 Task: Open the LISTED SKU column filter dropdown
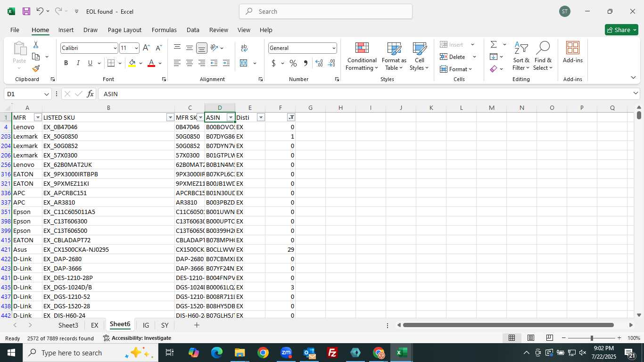point(170,117)
